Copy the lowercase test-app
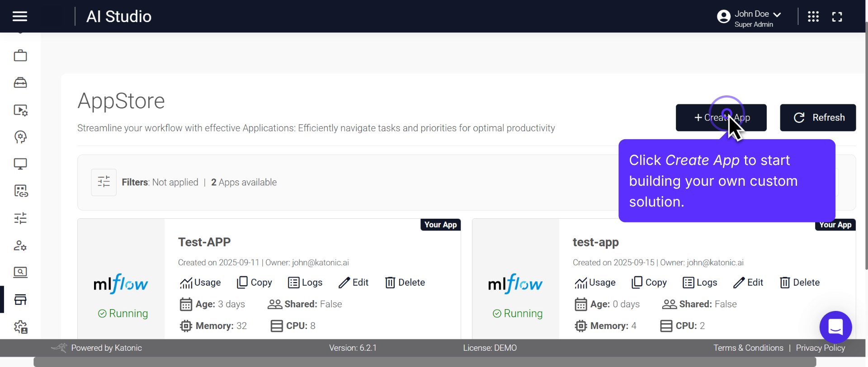Image resolution: width=868 pixels, height=367 pixels. (649, 282)
